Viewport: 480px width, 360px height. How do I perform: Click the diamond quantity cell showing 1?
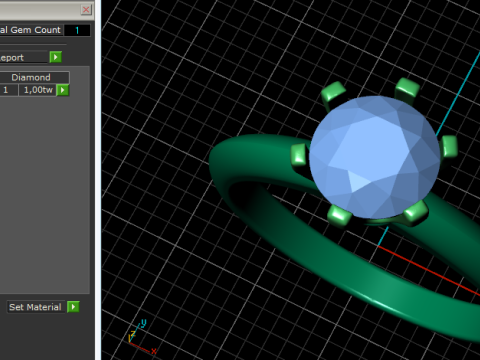pyautogui.click(x=8, y=90)
